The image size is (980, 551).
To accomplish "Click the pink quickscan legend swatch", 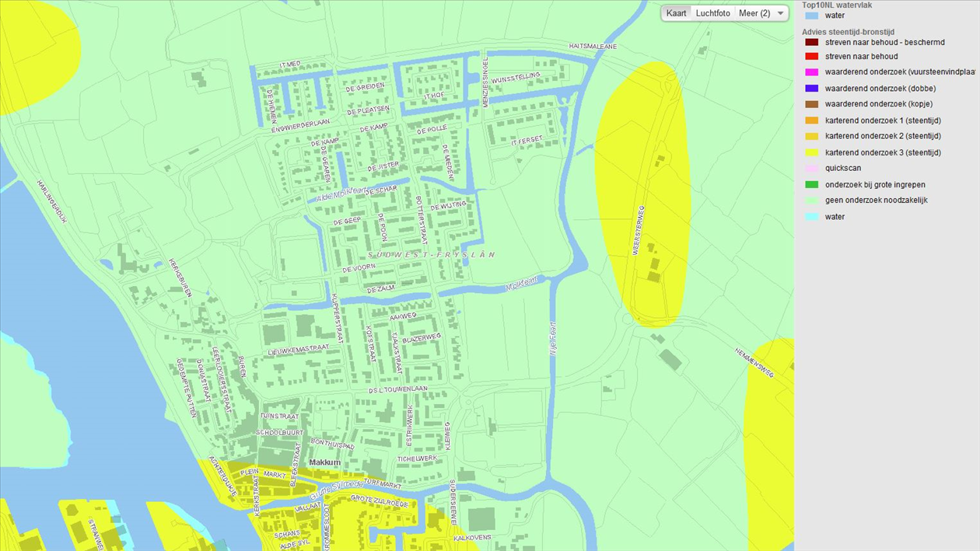I will tap(811, 169).
